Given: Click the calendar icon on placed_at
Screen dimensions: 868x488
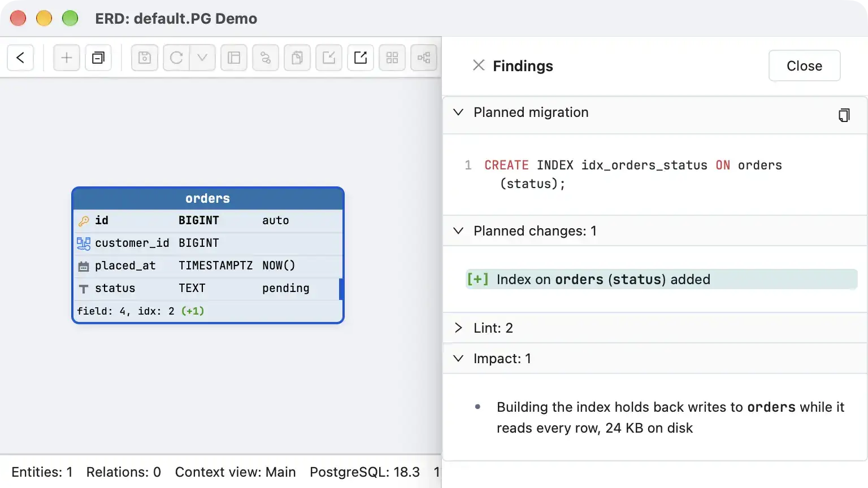Looking at the screenshot, I should pos(84,266).
